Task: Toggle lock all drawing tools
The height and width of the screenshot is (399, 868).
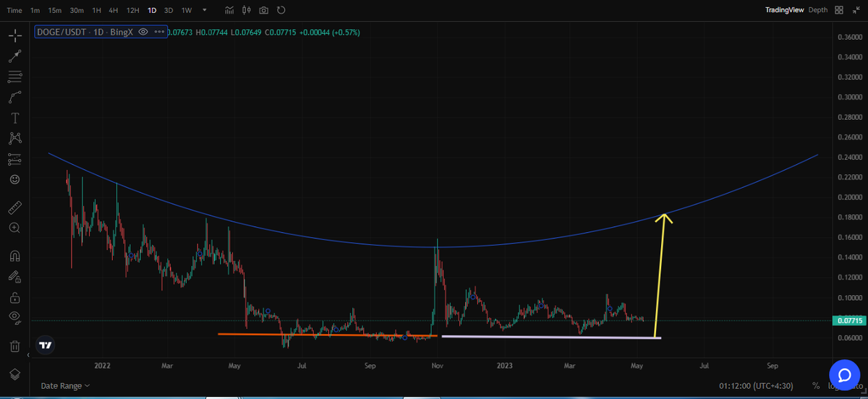Action: tap(14, 297)
